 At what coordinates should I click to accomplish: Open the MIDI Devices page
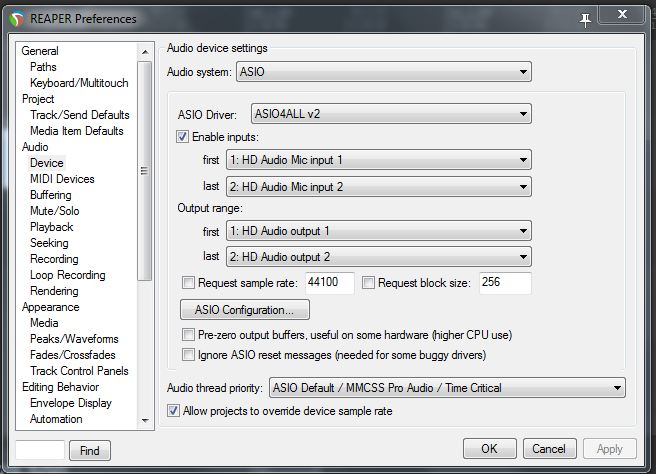[x=62, y=179]
